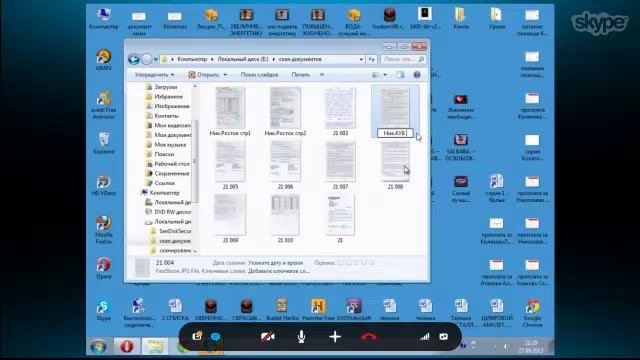Click Печать in the Explorer toolbar
Image resolution: width=640 pixels, height=360 pixels.
pos(300,75)
